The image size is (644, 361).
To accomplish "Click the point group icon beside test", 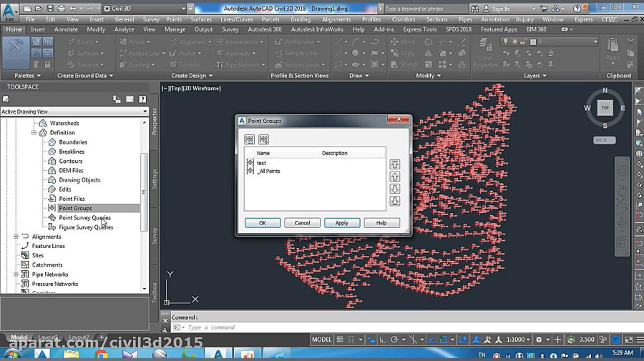I will (250, 162).
